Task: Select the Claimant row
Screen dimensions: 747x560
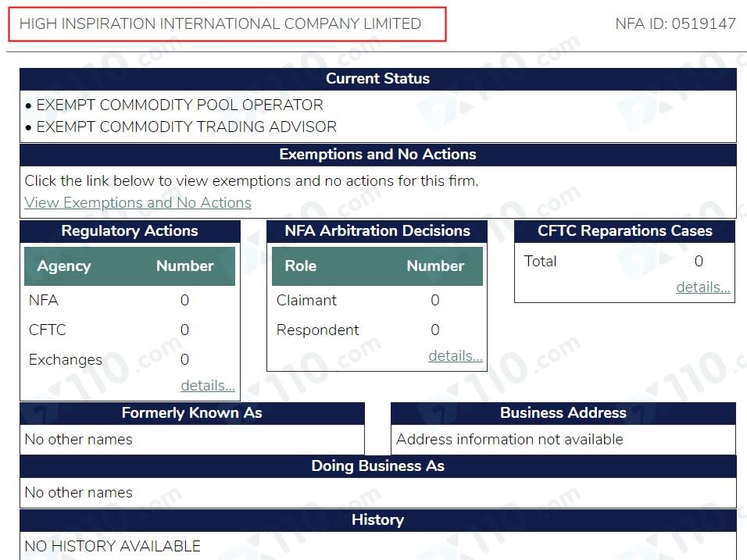Action: point(377,301)
